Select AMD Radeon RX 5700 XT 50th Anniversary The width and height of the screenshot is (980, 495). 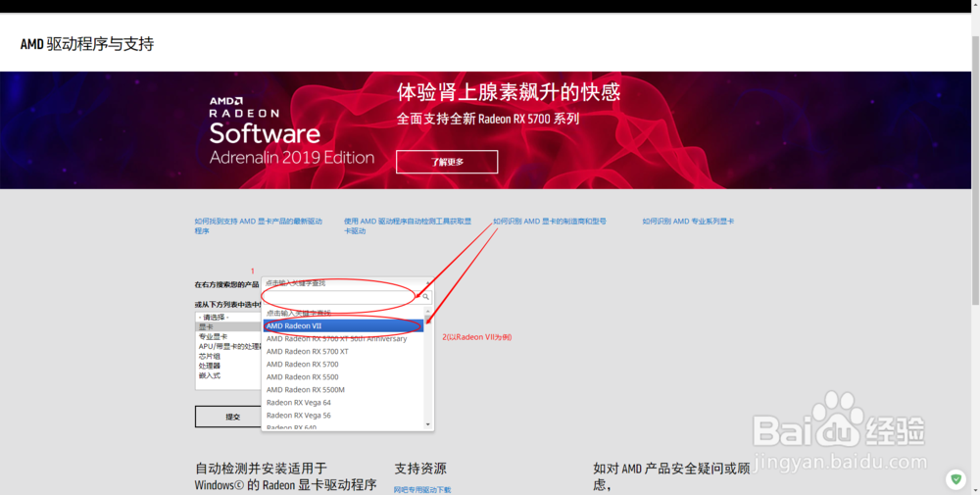click(343, 339)
